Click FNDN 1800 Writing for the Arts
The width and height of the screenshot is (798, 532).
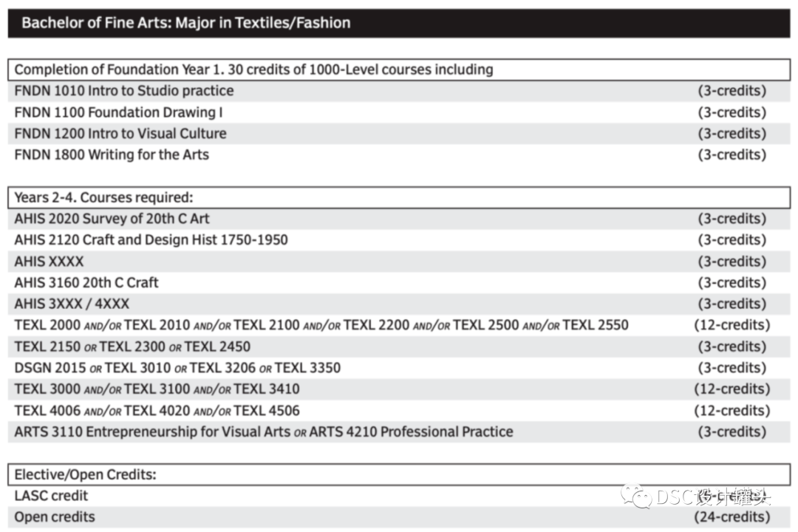pos(112,154)
